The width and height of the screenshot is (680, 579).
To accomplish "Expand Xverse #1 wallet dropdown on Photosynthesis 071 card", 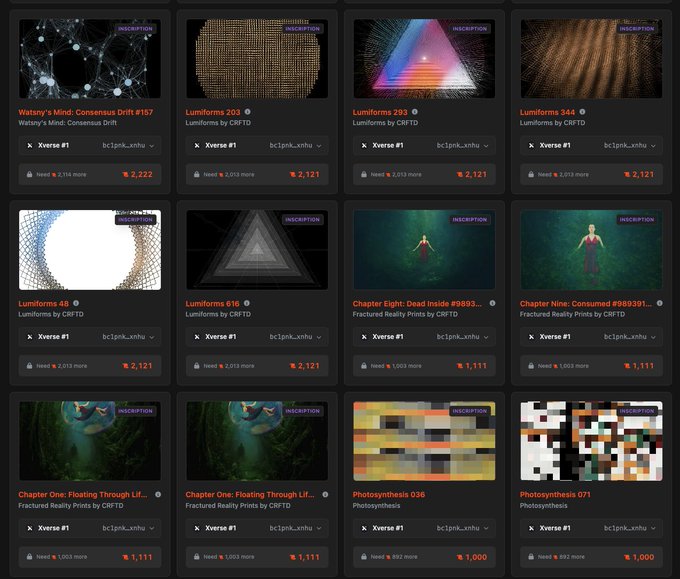I will [x=592, y=528].
